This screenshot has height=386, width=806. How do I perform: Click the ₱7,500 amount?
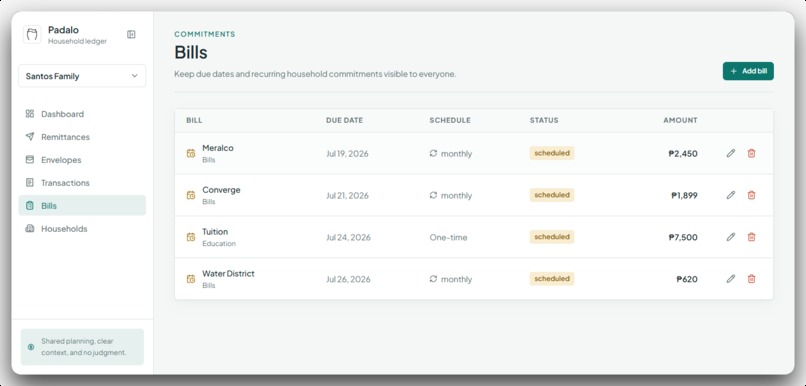(683, 237)
